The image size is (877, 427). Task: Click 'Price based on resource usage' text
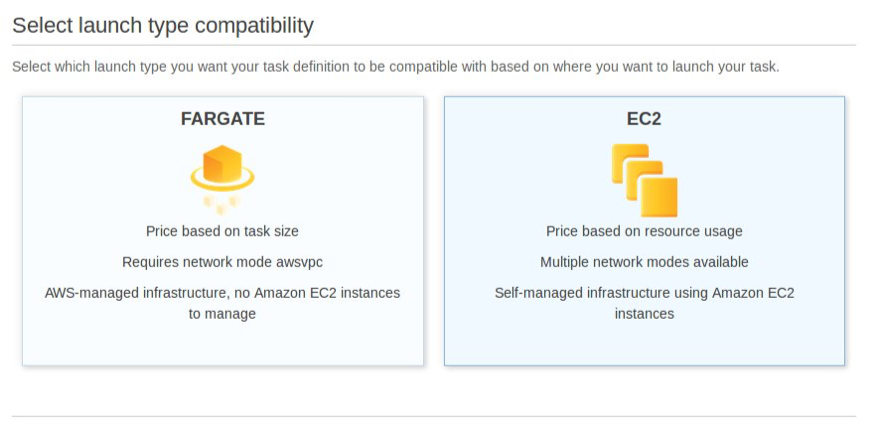(644, 231)
